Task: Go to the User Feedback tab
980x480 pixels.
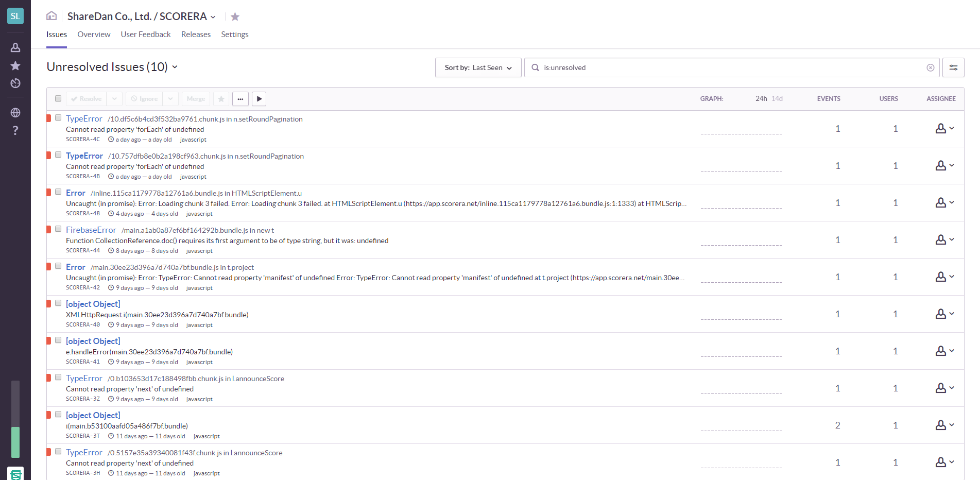Action: 146,35
